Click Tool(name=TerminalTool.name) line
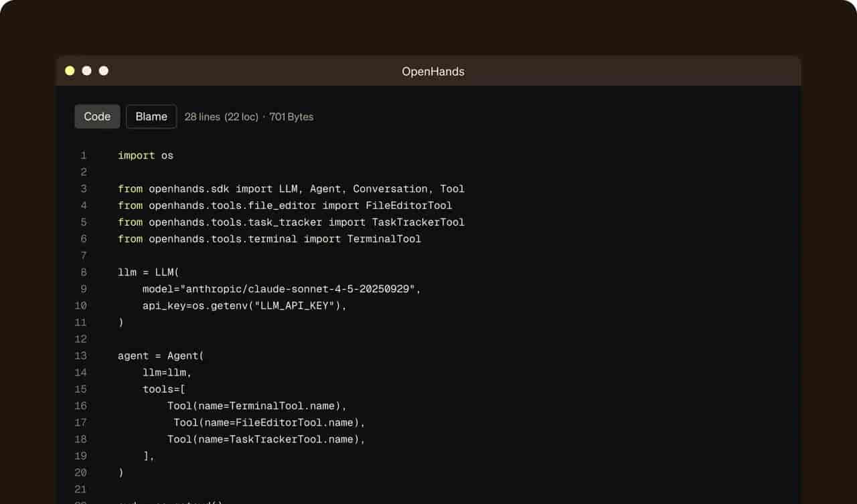 click(257, 406)
